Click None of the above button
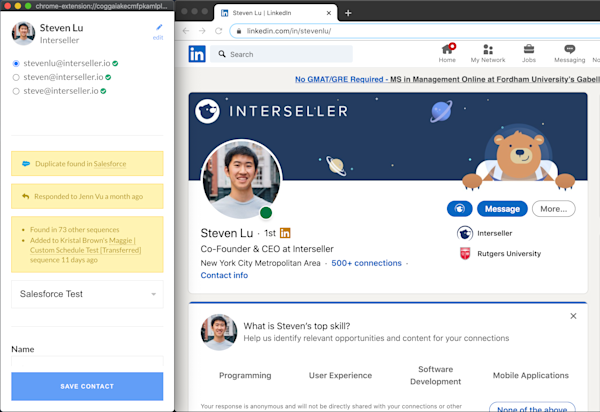The image size is (600, 412). 532,408
